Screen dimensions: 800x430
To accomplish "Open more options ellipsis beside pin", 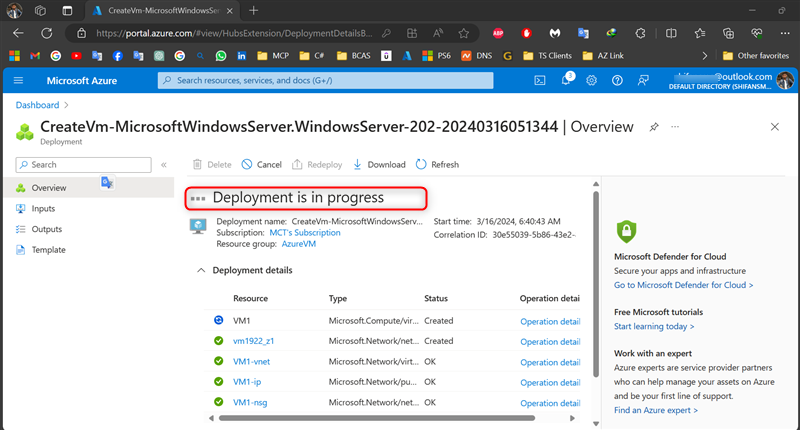I will (675, 128).
